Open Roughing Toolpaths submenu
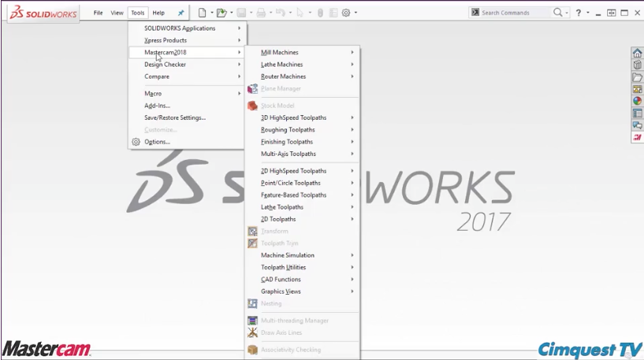The width and height of the screenshot is (644, 360). click(x=303, y=130)
